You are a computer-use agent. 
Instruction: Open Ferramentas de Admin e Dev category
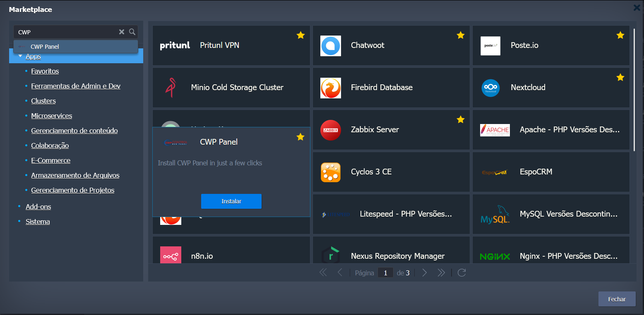pos(76,86)
